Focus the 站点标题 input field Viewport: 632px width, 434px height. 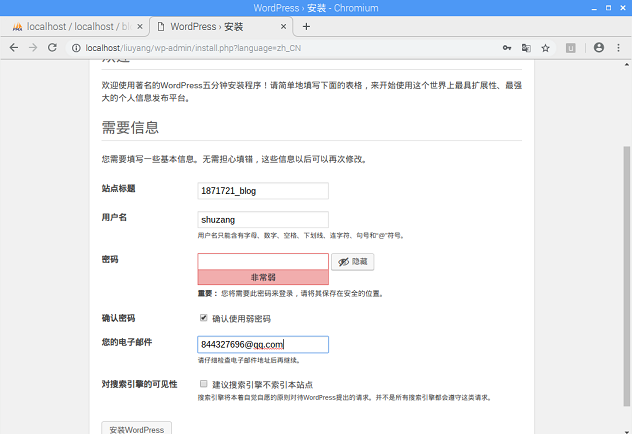[x=263, y=191]
